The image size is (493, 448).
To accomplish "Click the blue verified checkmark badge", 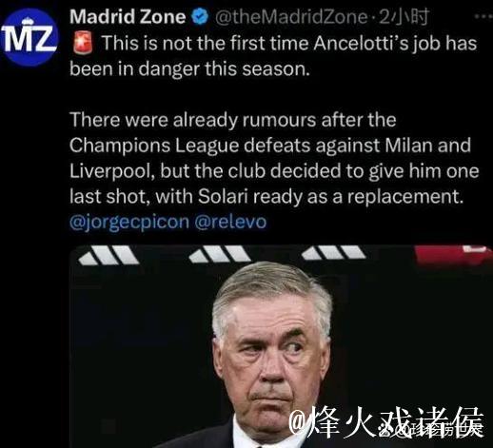I will point(201,17).
